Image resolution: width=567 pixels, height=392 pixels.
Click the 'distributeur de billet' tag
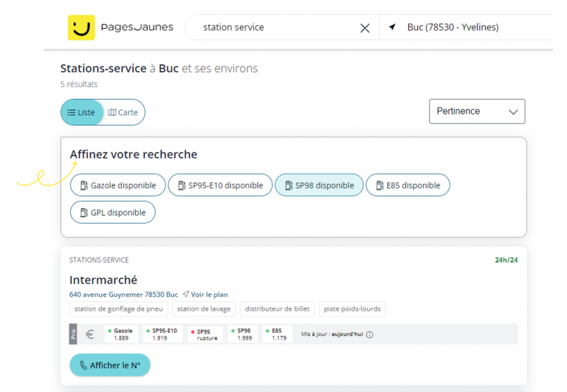(278, 309)
